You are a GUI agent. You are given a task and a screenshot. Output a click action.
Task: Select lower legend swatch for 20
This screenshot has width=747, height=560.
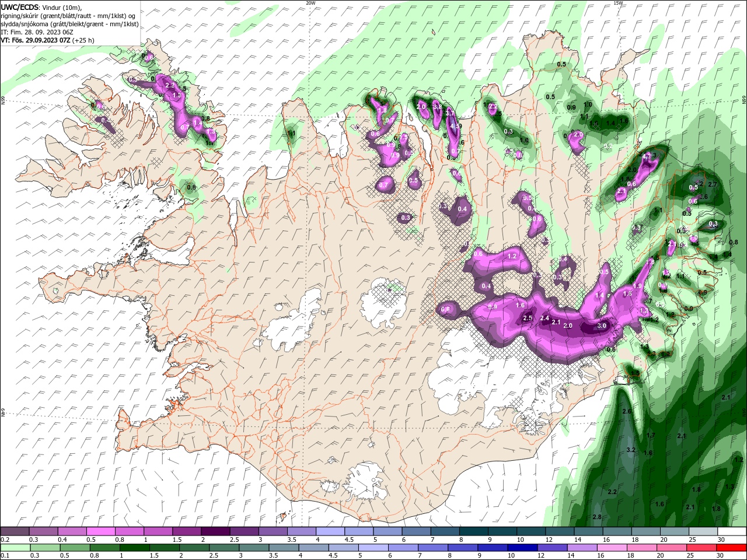672,548
